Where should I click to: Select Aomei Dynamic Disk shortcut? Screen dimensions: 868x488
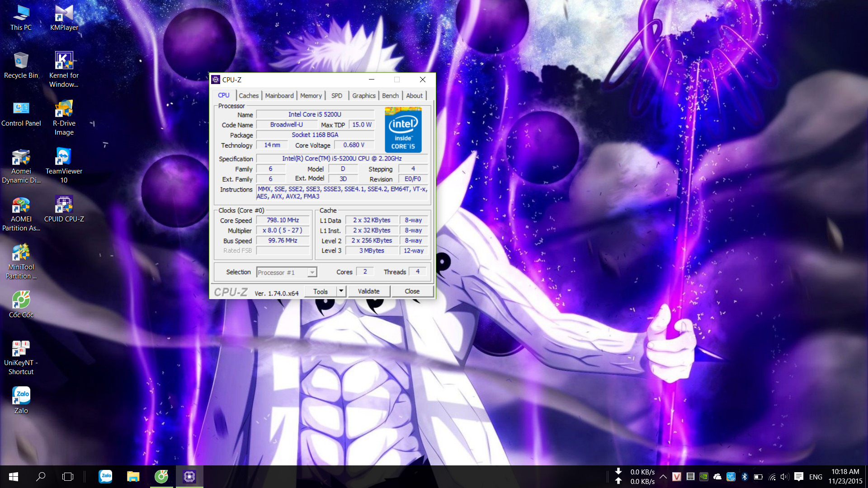21,166
